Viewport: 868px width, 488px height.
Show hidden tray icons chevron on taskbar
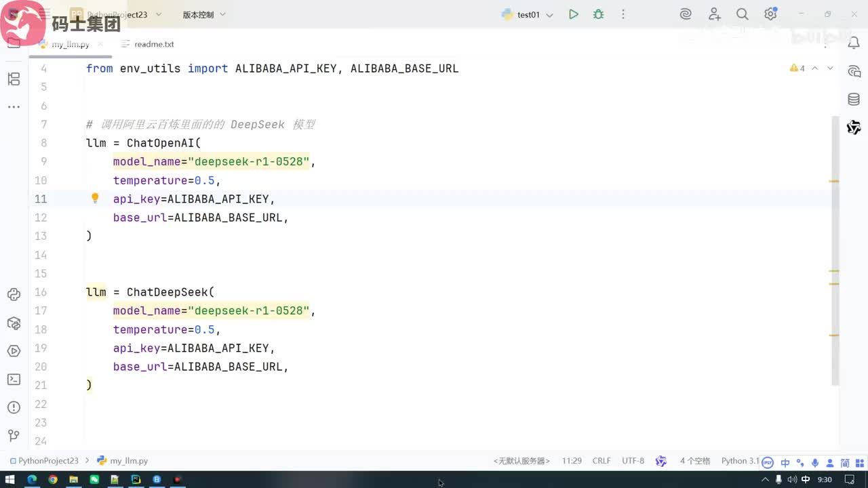coord(766,479)
